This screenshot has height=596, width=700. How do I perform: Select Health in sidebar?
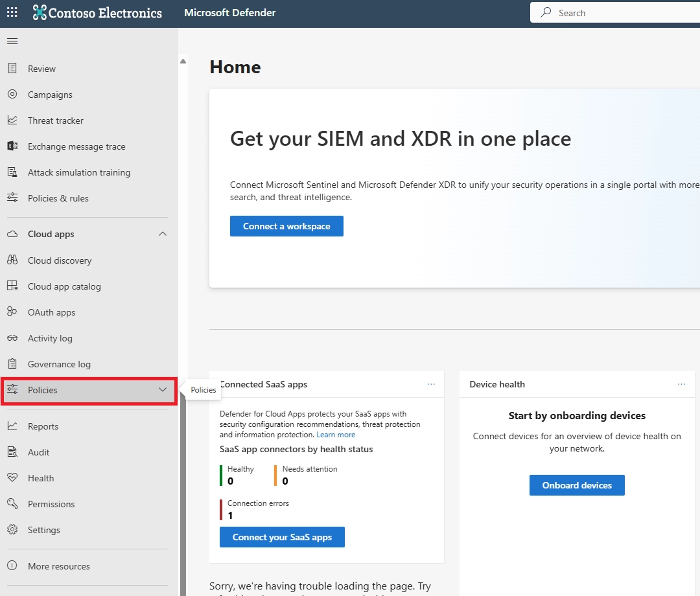(x=41, y=478)
